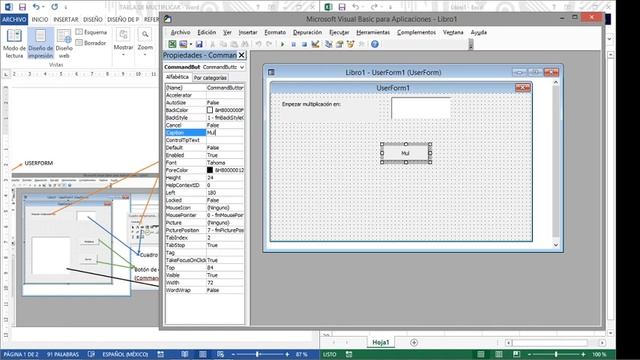The width and height of the screenshot is (640, 360).
Task: Close the Propiedades panel
Action: point(241,55)
